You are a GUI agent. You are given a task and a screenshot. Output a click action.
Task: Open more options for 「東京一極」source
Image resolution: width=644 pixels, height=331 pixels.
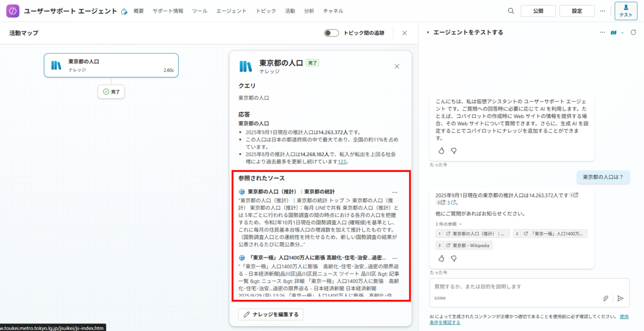395,258
